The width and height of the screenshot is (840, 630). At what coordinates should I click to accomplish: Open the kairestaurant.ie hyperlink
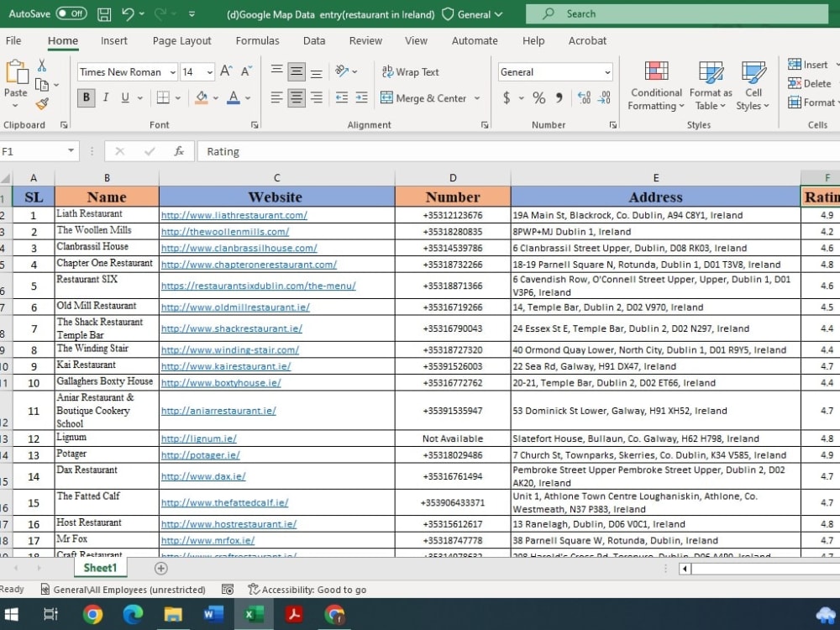[x=225, y=366]
